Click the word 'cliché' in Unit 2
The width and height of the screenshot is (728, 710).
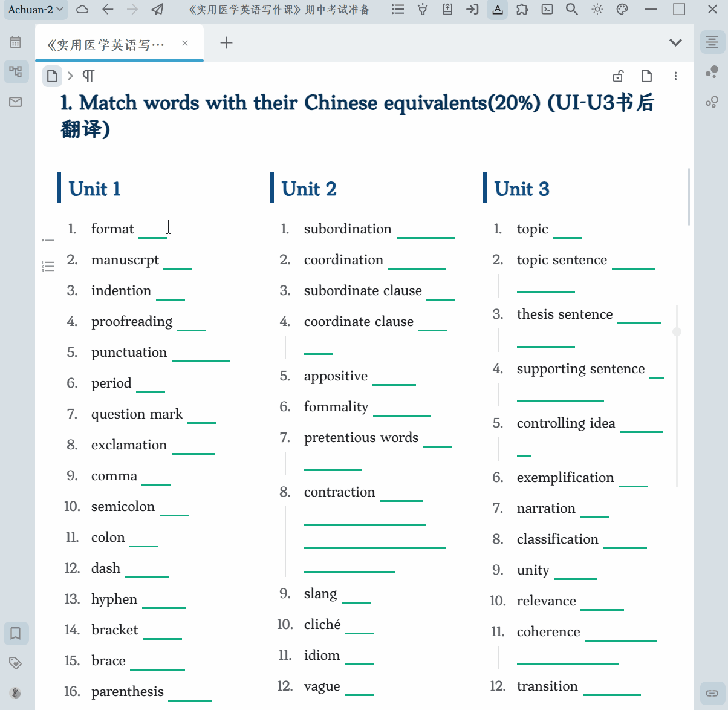pos(322,624)
